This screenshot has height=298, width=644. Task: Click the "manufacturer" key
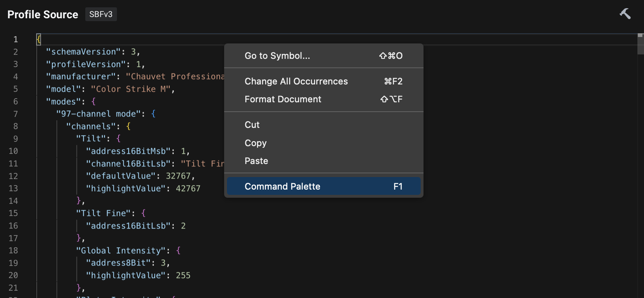point(81,76)
